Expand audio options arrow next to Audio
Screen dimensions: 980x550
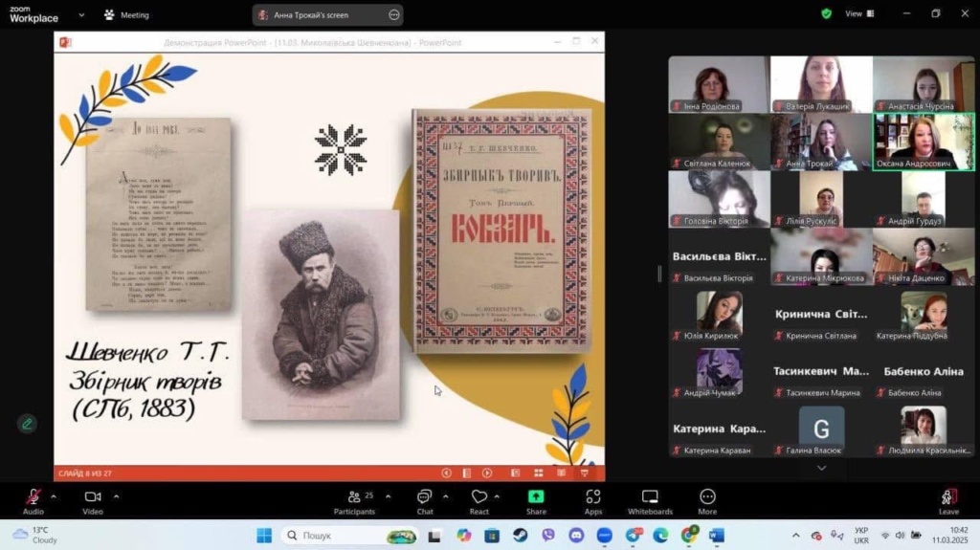coord(54,496)
